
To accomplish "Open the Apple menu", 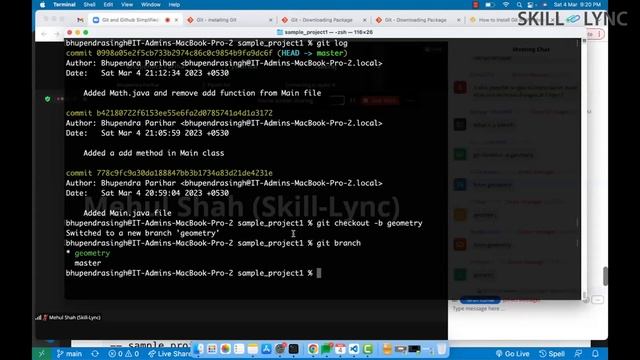I will click(x=42, y=4).
